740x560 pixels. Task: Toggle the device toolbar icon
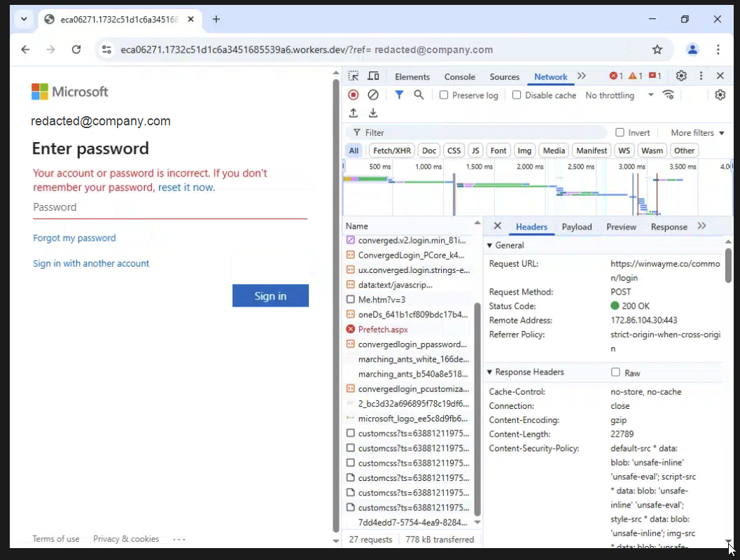pyautogui.click(x=373, y=76)
